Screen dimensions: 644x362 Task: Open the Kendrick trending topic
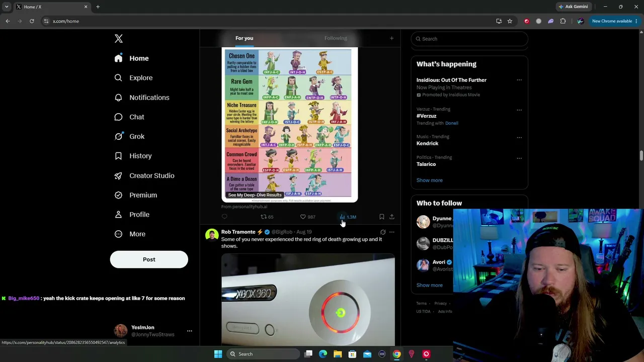(427, 143)
